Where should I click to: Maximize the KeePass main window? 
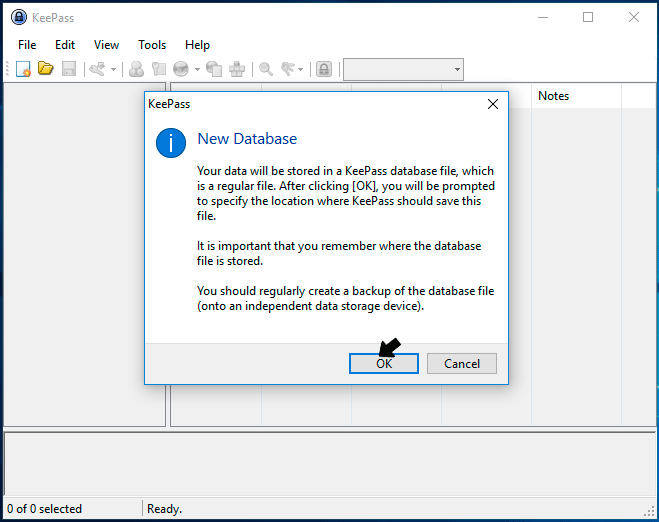[588, 17]
